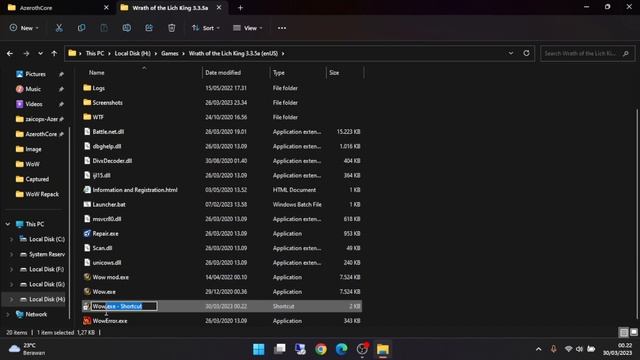640x360 pixels.
Task: Open Task View on taskbar
Action: [280, 349]
